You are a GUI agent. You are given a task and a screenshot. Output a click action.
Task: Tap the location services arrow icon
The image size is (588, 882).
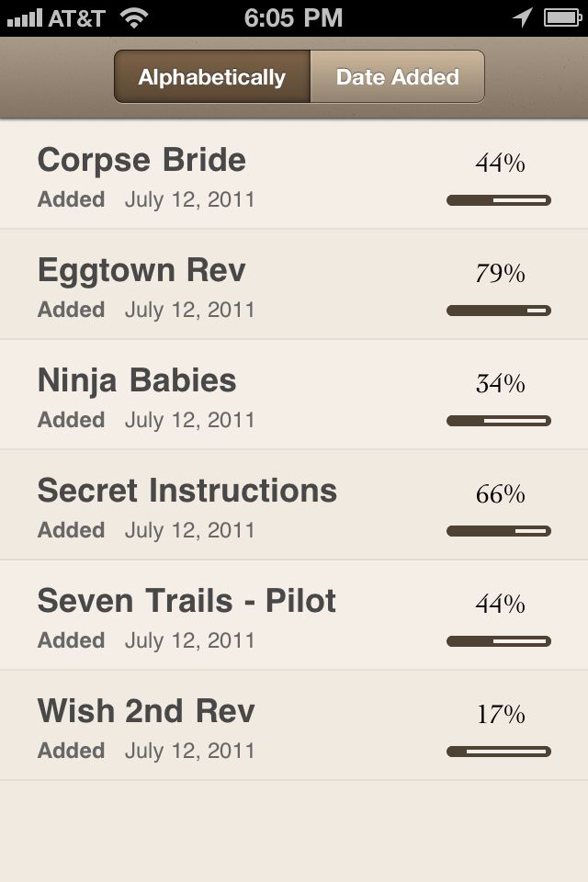coord(522,17)
